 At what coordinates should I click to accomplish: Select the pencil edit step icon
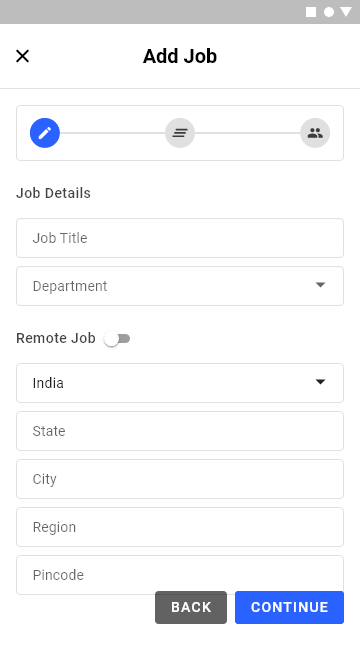(x=45, y=133)
